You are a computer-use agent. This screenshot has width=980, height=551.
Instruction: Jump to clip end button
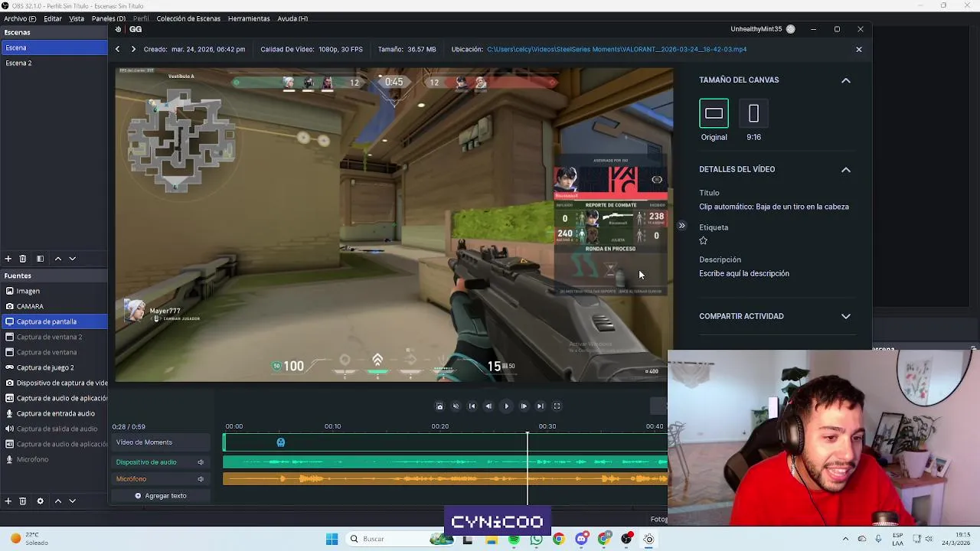[x=541, y=406]
